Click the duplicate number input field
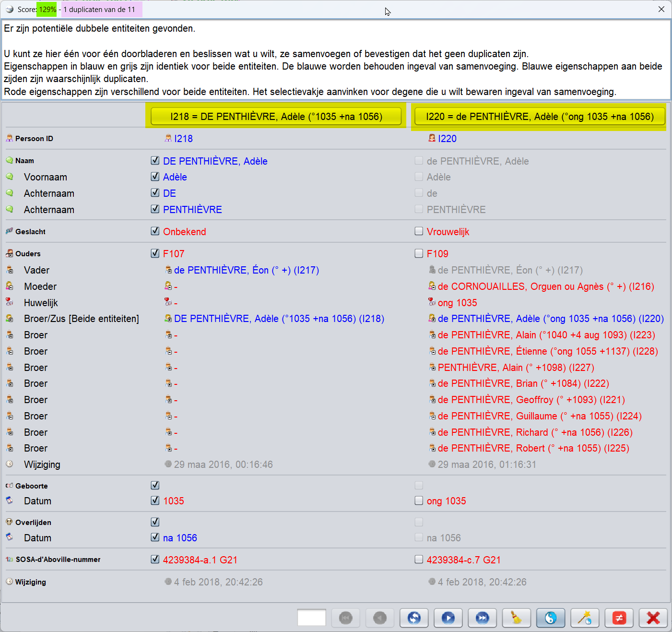This screenshot has width=672, height=632. [312, 618]
